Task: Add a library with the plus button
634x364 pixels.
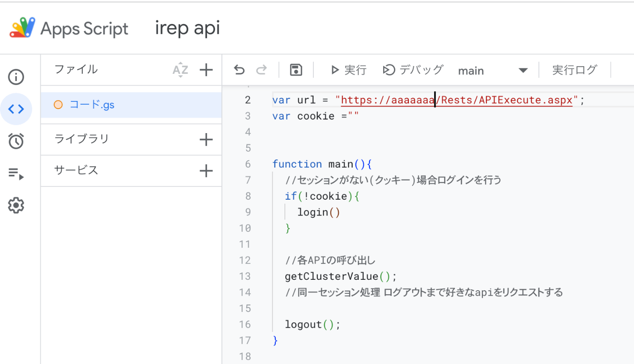Action: (206, 139)
